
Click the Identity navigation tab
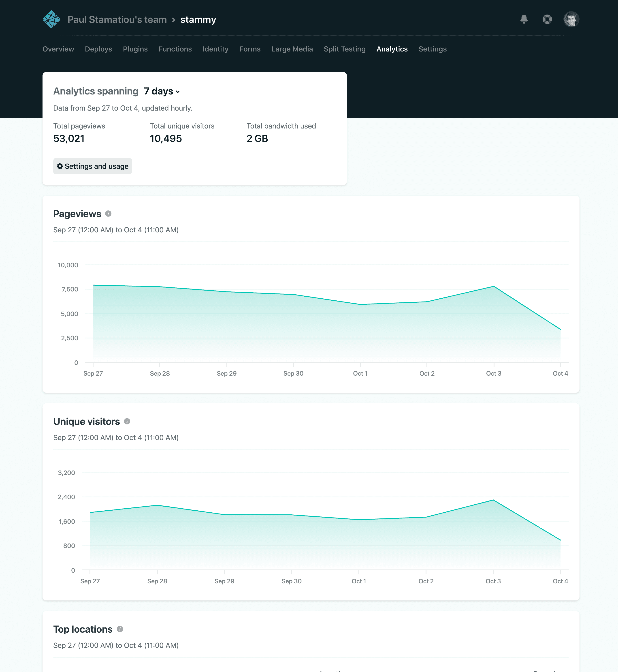[x=215, y=49]
